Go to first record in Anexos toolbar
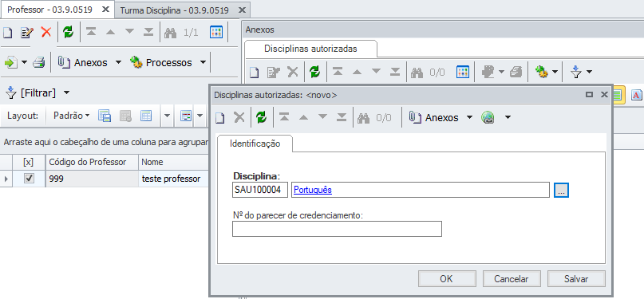This screenshot has height=299, width=644. (x=338, y=73)
